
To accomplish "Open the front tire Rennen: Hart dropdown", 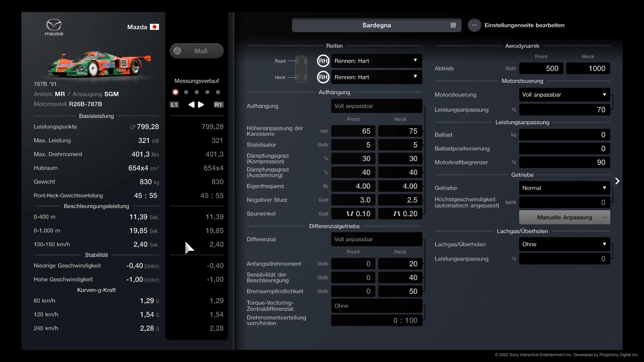I will [376, 61].
